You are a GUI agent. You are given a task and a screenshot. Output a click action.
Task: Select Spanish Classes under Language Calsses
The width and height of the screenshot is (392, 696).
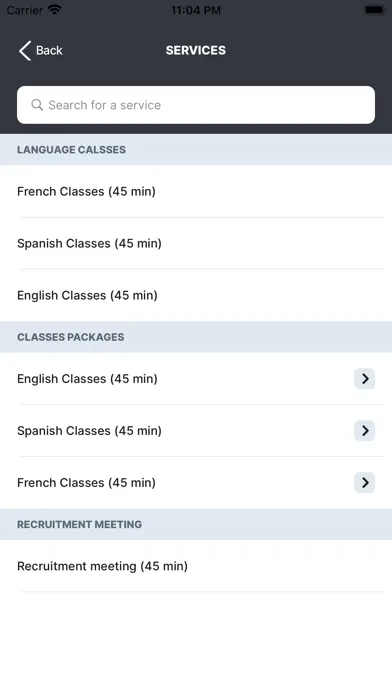196,243
